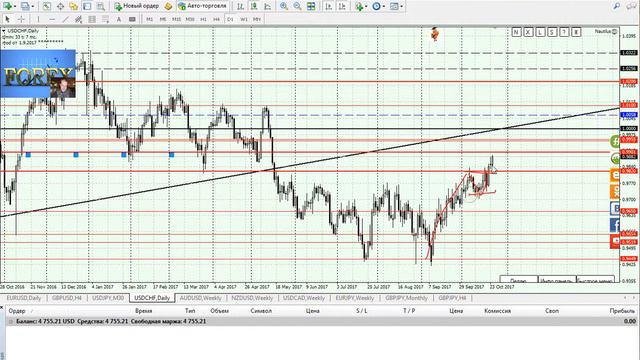Zoom out of the chart
This screenshot has width=640, height=360.
pyautogui.click(x=297, y=6)
